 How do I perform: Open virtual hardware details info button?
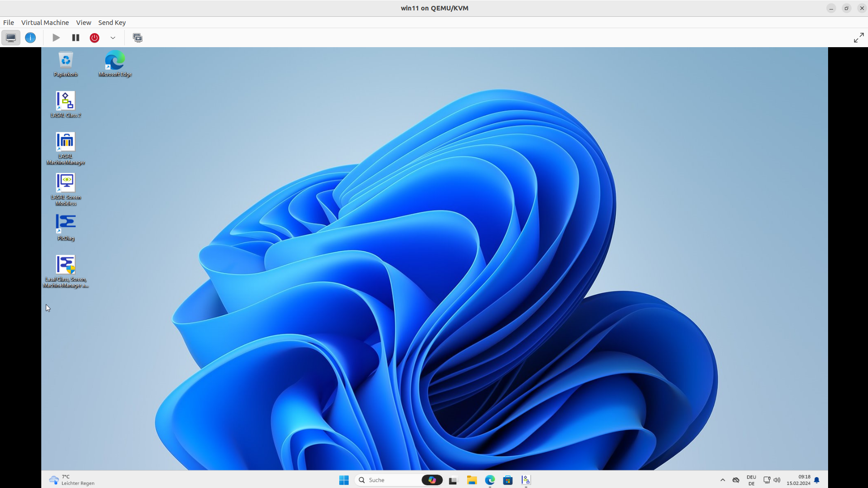30,38
